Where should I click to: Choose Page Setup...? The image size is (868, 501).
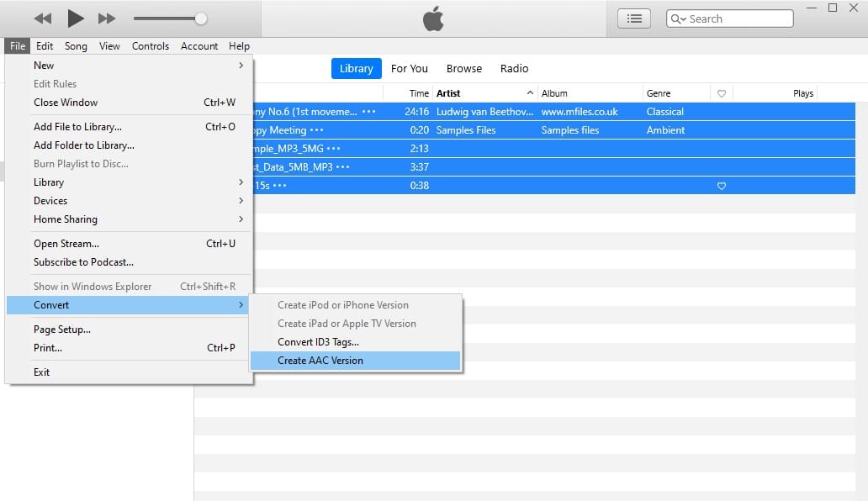click(x=129, y=330)
